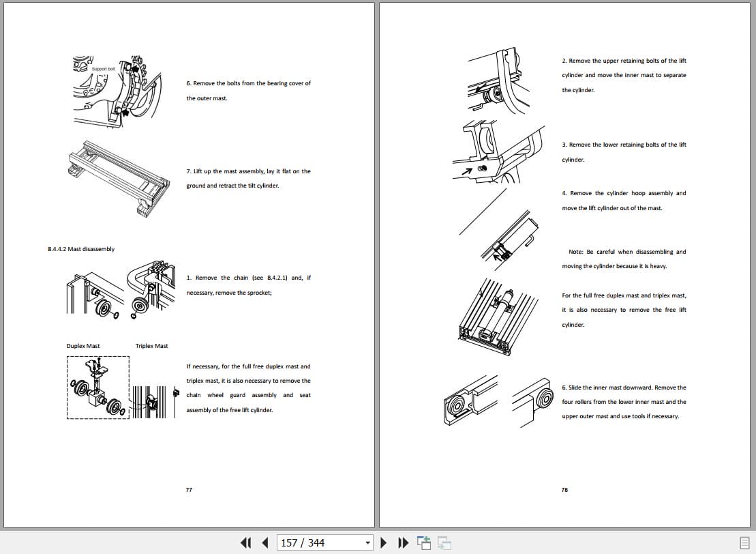
Task: Click the Support bolt label in diagram
Action: tap(103, 69)
